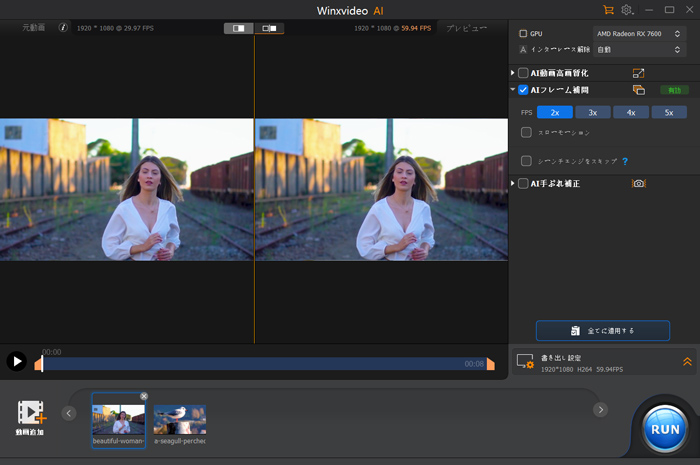Screen dimensions: 700x465
Task: Enable the AI stabilization checkbox
Action: coord(523,183)
